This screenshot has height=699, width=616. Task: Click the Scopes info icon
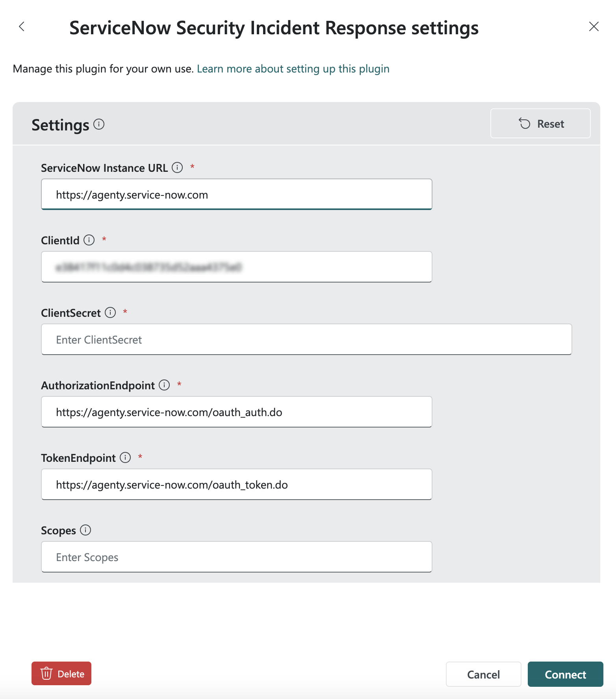[x=85, y=530]
